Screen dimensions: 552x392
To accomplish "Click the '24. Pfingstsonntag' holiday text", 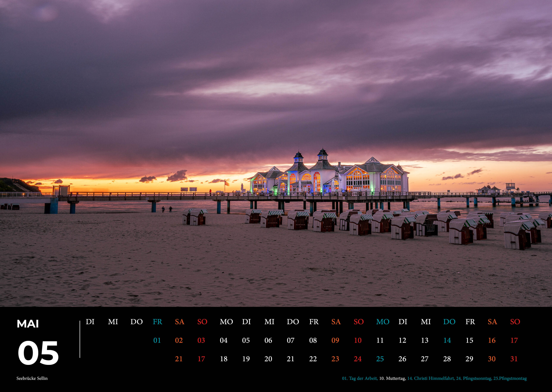I will pyautogui.click(x=474, y=378).
